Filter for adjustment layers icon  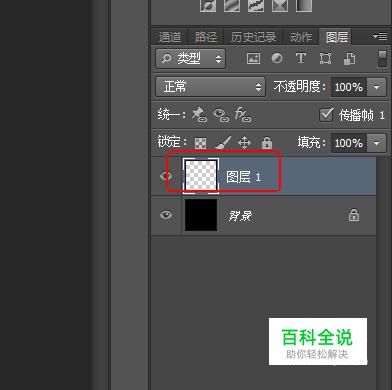[277, 58]
